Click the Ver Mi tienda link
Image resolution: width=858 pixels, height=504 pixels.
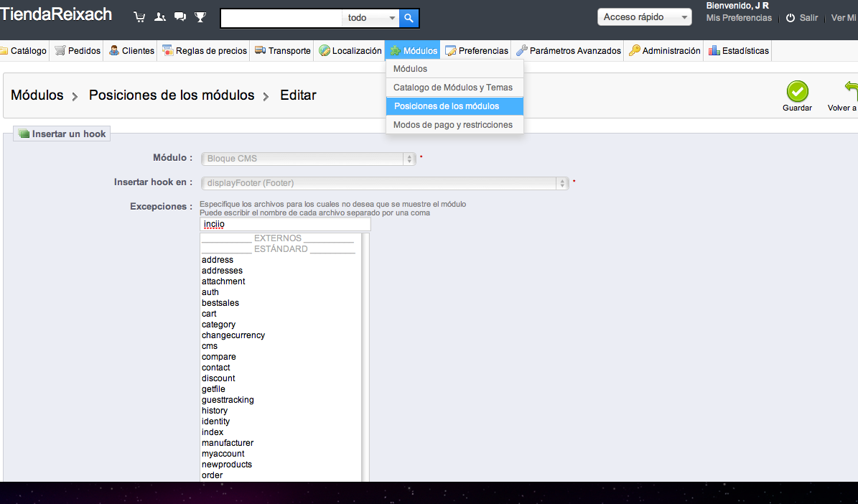tap(844, 18)
